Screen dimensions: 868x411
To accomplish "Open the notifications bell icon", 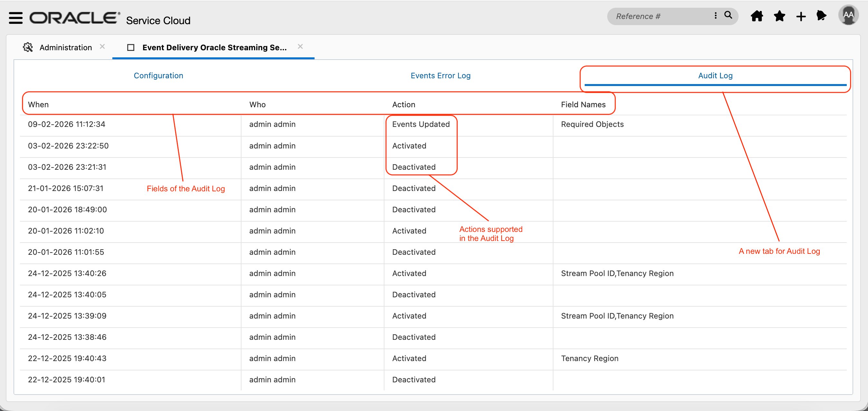I will click(x=822, y=16).
